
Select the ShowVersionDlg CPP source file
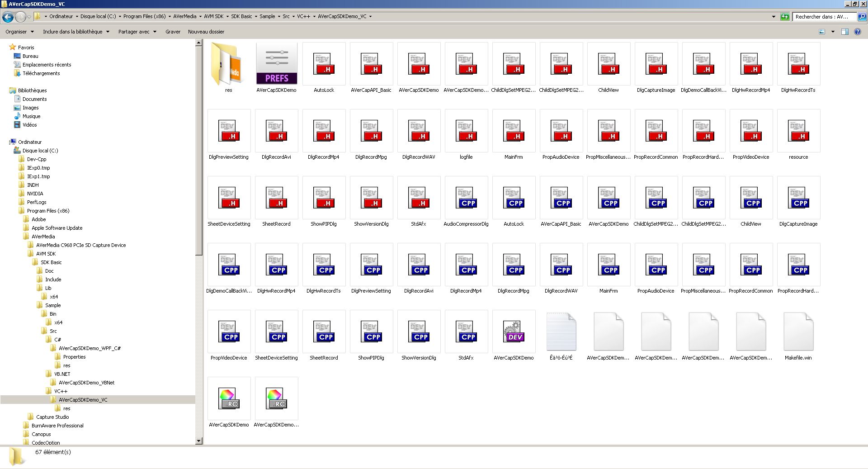tap(419, 332)
